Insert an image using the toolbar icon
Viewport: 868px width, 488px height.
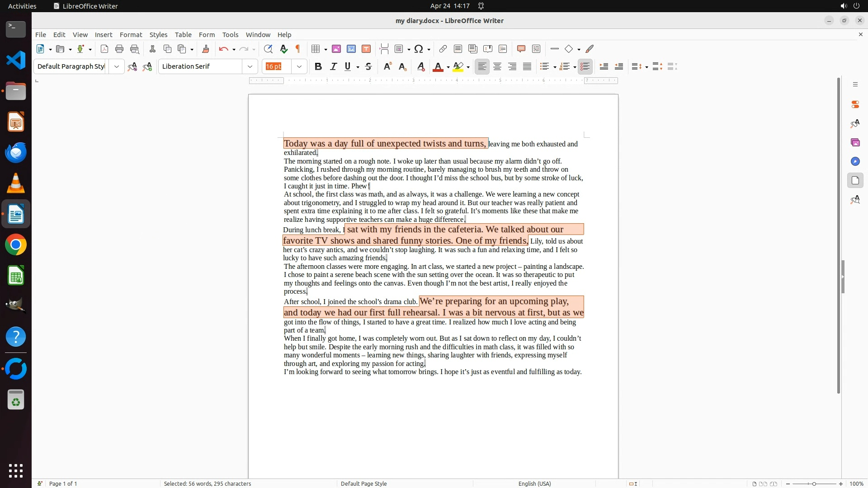[x=336, y=49]
